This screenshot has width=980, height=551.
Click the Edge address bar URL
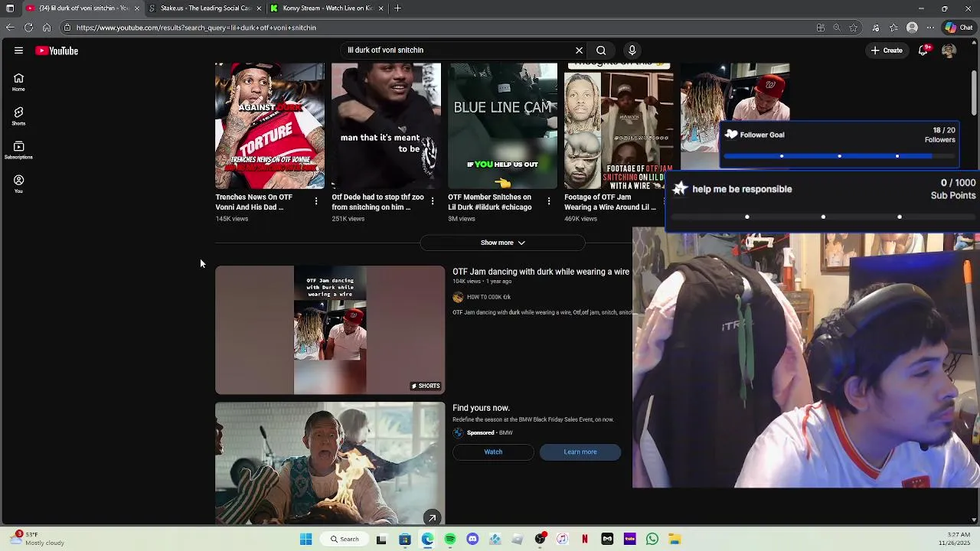pyautogui.click(x=196, y=28)
